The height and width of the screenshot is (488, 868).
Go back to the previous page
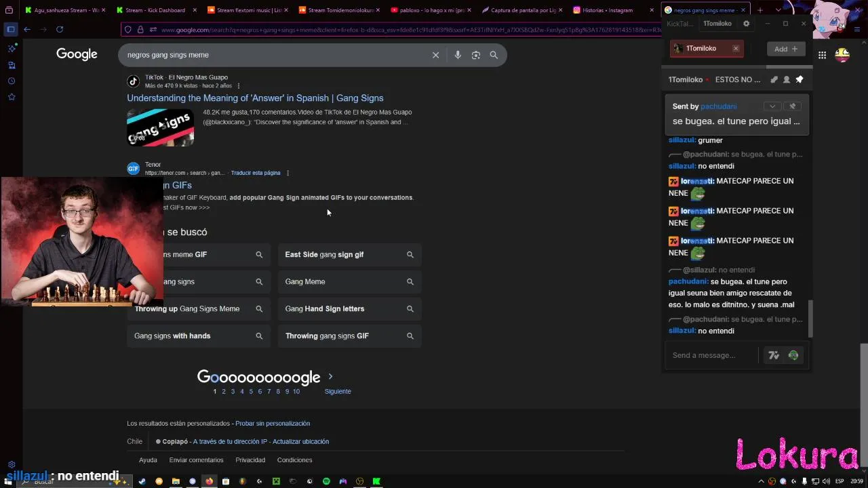27,29
